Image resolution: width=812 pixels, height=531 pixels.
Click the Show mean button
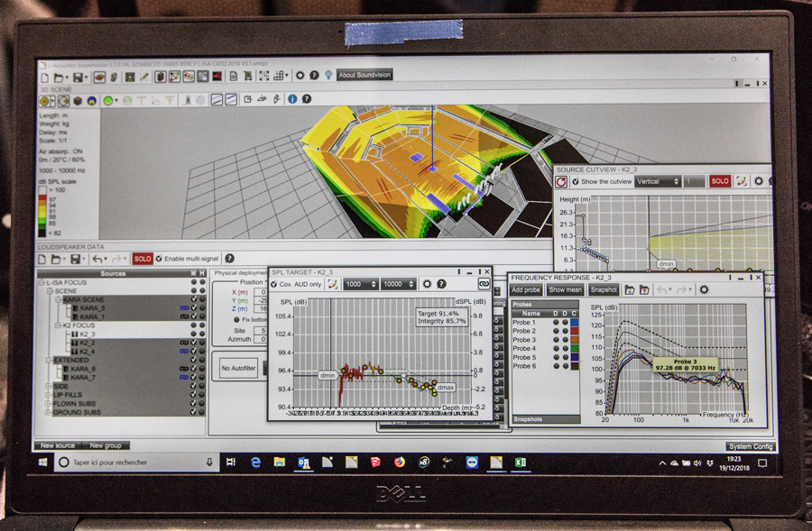[x=565, y=289]
